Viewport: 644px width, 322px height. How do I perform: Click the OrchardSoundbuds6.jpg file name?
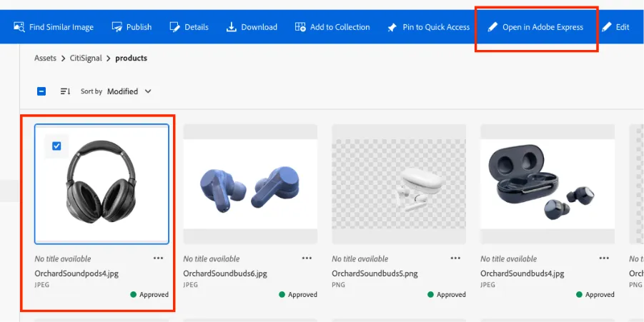tap(225, 273)
